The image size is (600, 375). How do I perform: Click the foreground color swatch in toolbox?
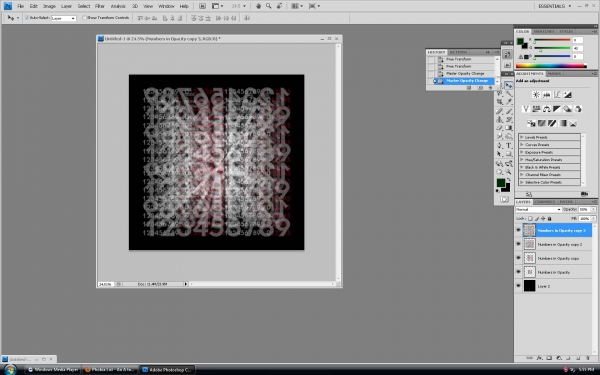(501, 183)
